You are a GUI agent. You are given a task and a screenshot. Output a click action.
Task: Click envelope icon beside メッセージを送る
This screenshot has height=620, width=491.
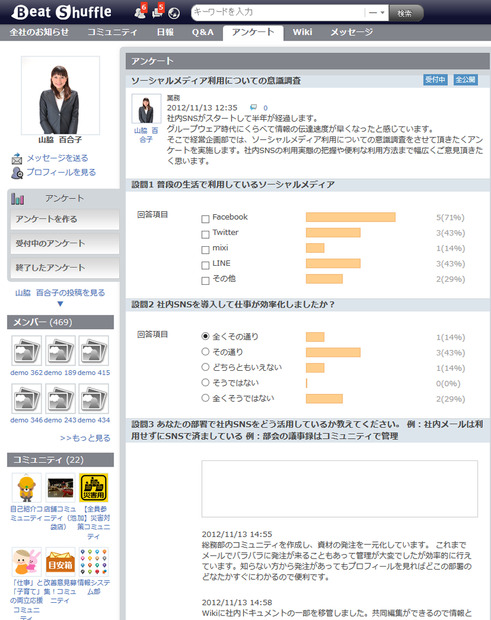pos(17,159)
